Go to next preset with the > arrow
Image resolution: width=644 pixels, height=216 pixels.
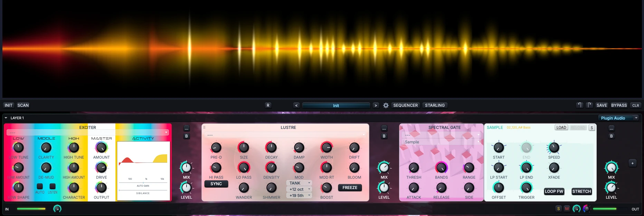tap(376, 105)
